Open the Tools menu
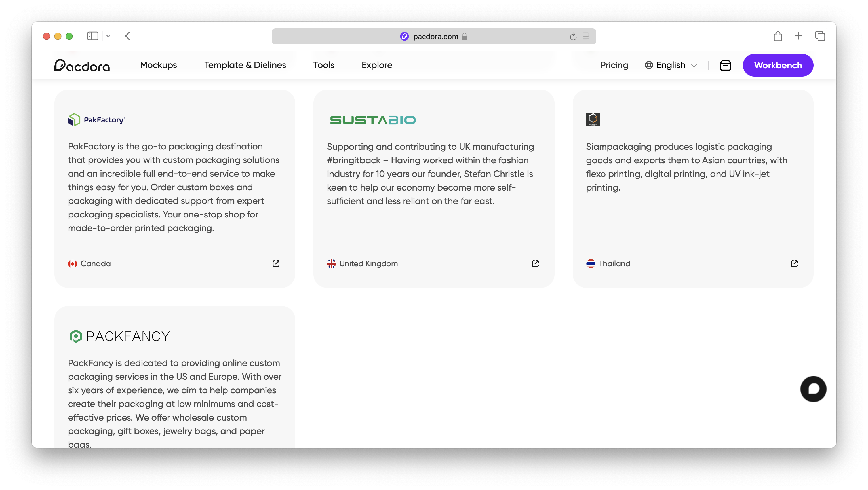 point(323,65)
